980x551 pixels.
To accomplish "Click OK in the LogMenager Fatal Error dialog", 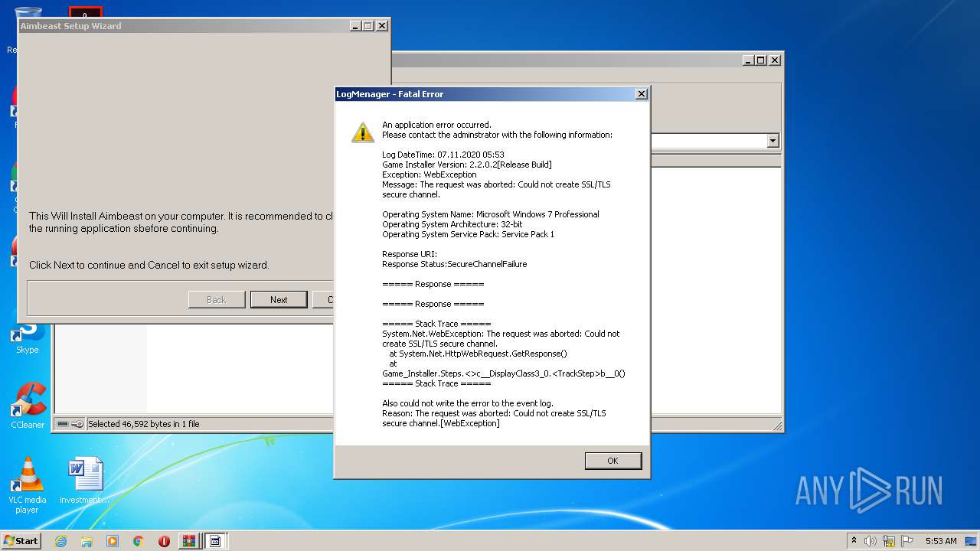I will (x=612, y=461).
